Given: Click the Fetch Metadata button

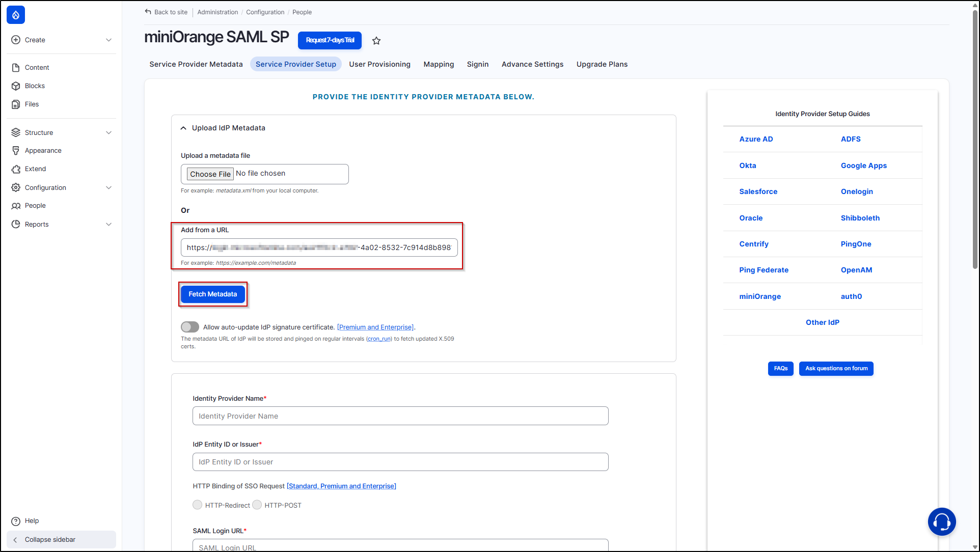Looking at the screenshot, I should pos(213,294).
